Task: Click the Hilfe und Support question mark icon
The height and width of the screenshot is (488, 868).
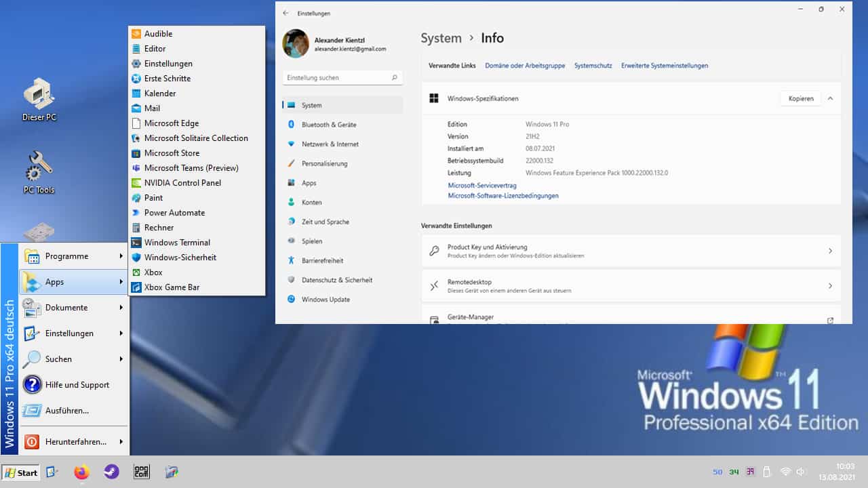Action: [32, 385]
